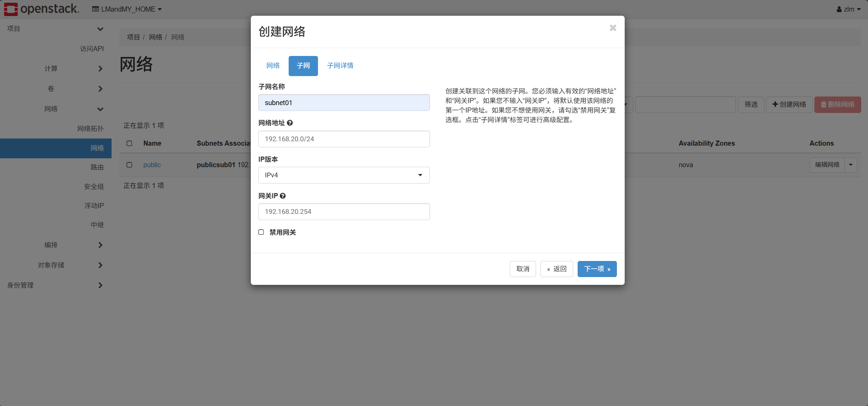Click the 创建网络 button on the page
The image size is (868, 406).
coord(789,104)
